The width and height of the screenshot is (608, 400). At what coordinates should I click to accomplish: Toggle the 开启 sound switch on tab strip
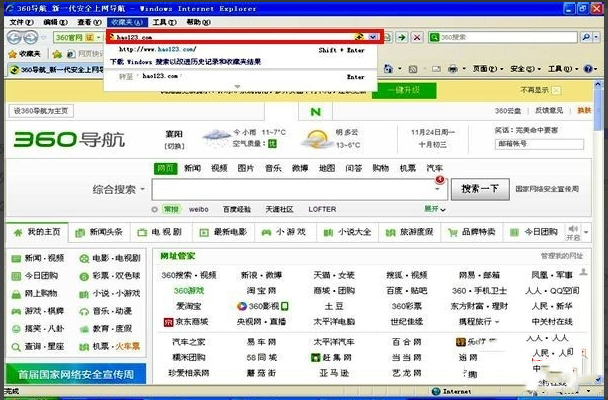pyautogui.click(x=573, y=233)
